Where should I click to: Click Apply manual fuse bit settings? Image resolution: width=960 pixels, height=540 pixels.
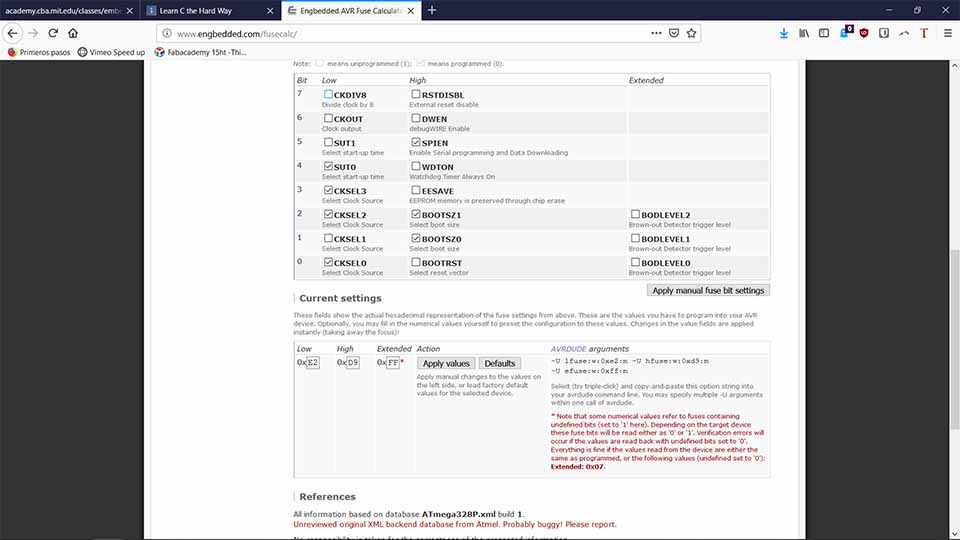(x=708, y=290)
